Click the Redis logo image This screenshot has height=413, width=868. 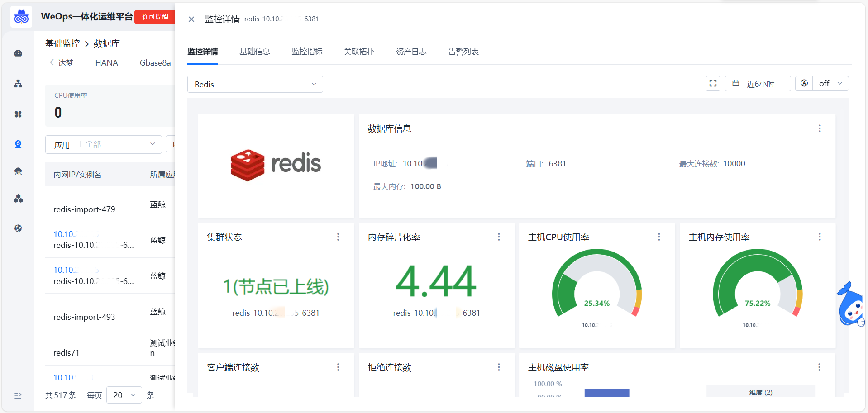pos(276,165)
